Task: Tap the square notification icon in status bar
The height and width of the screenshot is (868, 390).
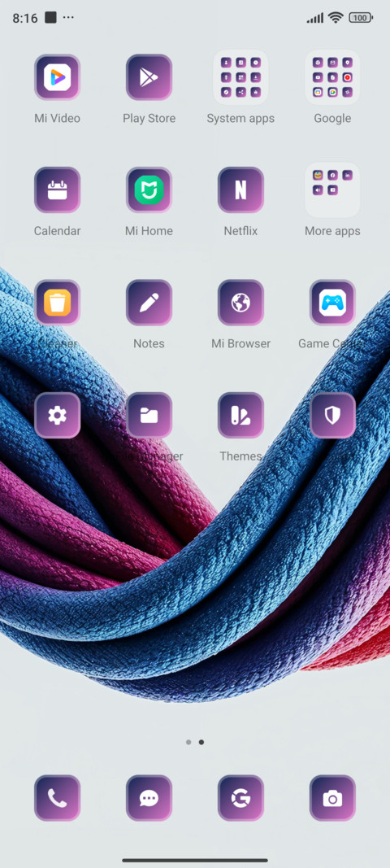Action: pyautogui.click(x=50, y=18)
